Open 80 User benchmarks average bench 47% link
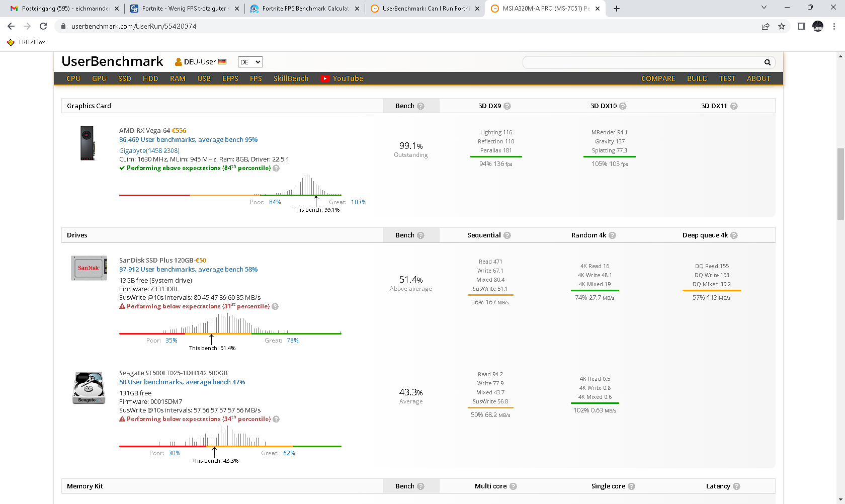This screenshot has height=504, width=845. [182, 382]
